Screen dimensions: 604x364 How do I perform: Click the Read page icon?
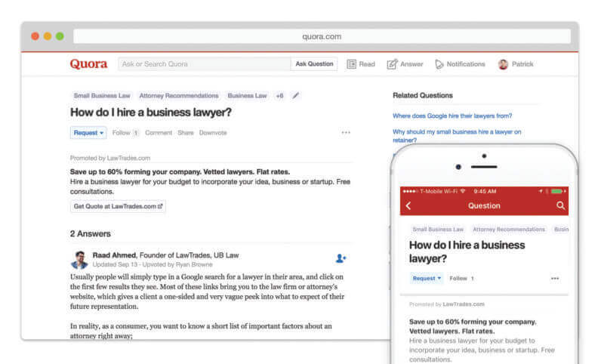coord(351,64)
